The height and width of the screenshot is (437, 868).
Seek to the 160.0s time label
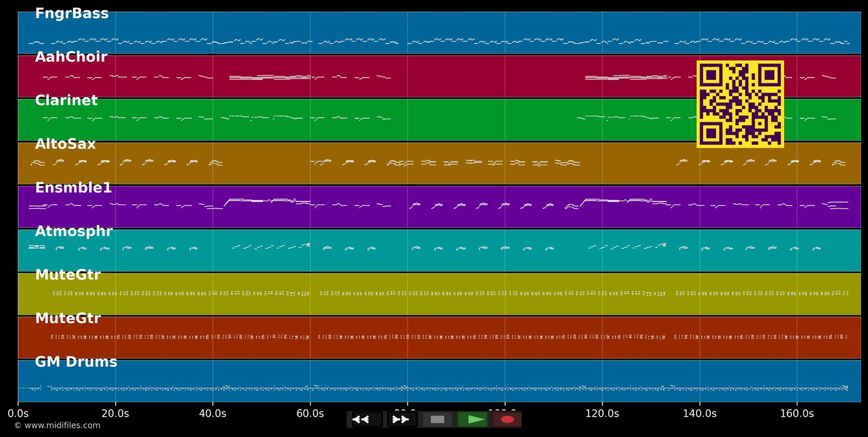(x=797, y=414)
